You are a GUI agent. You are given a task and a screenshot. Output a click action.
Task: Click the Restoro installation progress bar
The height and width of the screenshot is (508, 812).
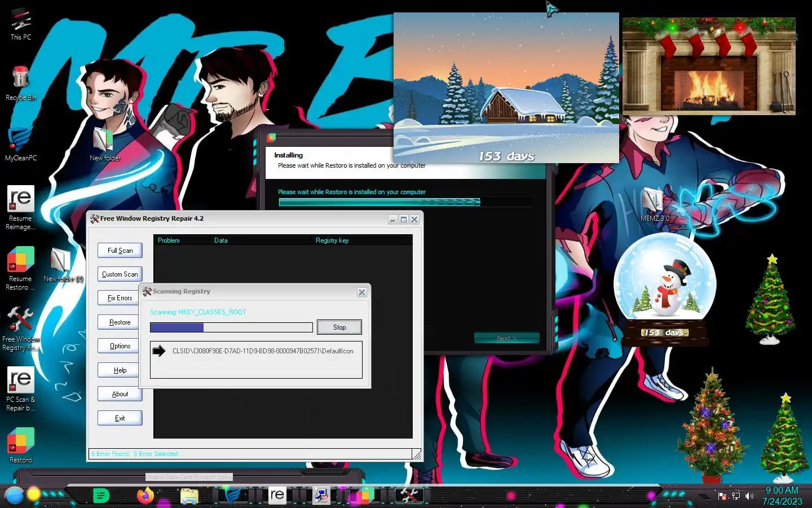[x=405, y=202]
